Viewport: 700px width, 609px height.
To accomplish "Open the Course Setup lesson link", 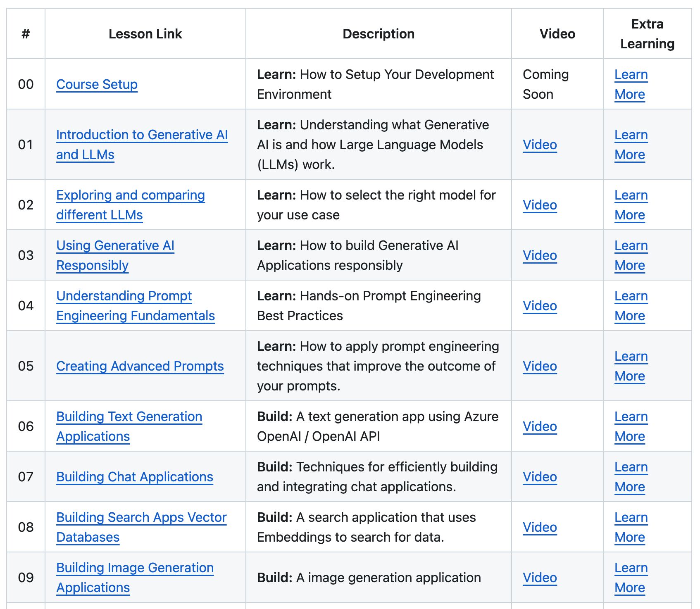I will click(x=97, y=84).
